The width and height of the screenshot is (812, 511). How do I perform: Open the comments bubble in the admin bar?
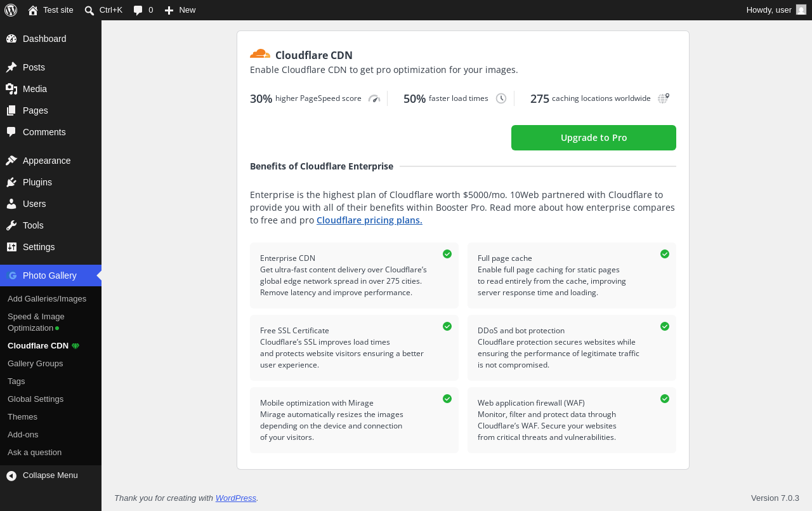pyautogui.click(x=138, y=10)
